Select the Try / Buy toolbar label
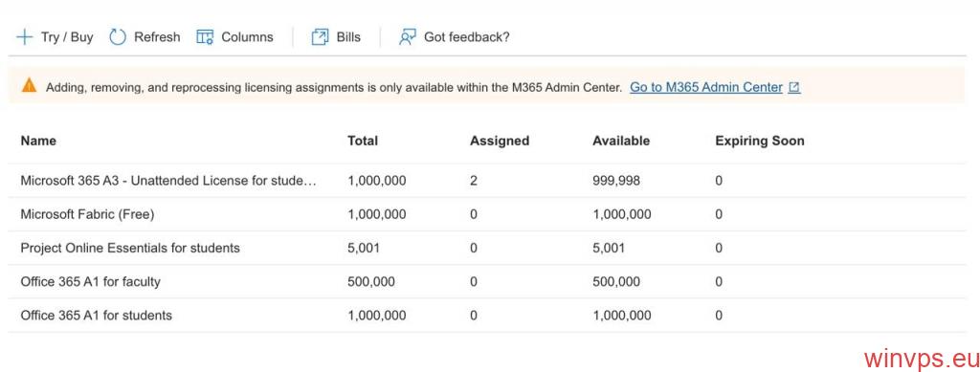This screenshot has width=980, height=372. 67,37
